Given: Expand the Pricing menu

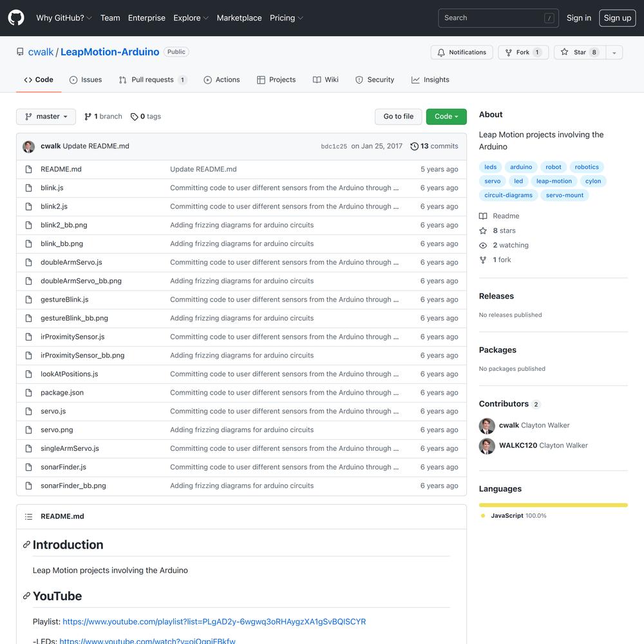Looking at the screenshot, I should pos(287,18).
